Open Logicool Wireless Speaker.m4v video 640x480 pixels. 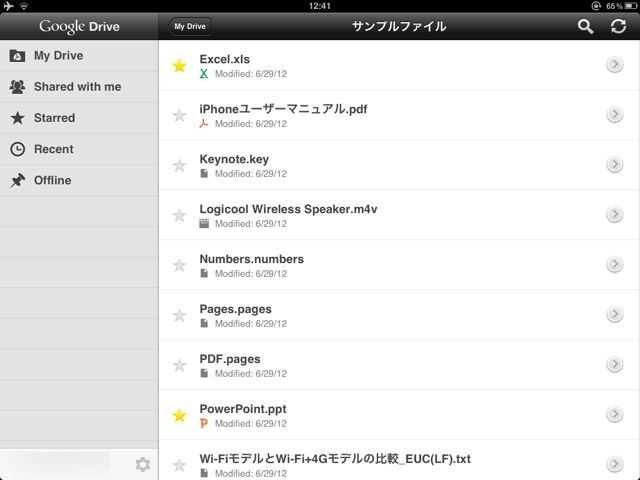click(x=399, y=215)
